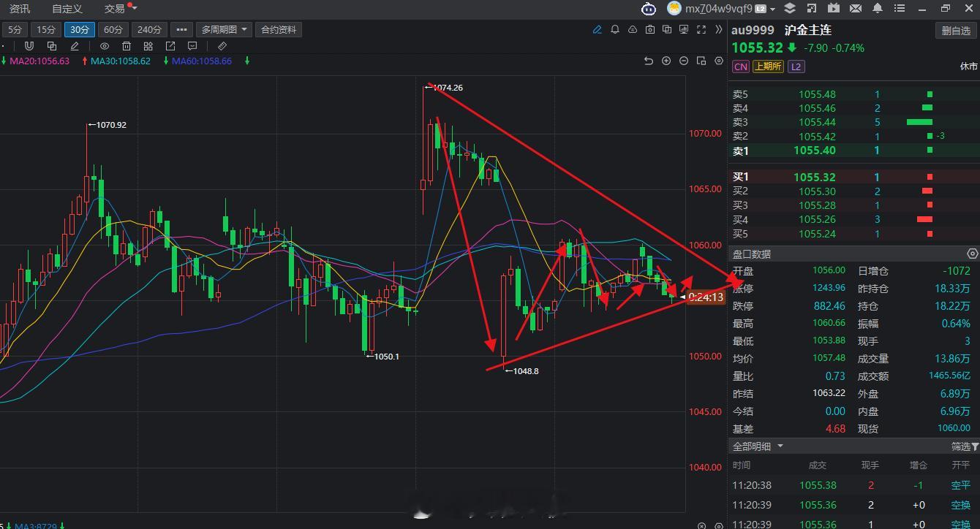The width and height of the screenshot is (980, 529).
Task: Open the order book data settings gear
Action: click(972, 254)
